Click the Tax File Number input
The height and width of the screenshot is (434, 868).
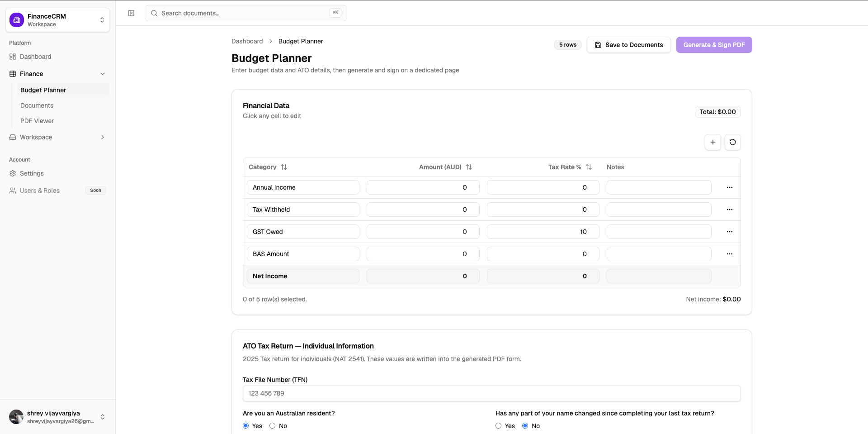(x=491, y=393)
